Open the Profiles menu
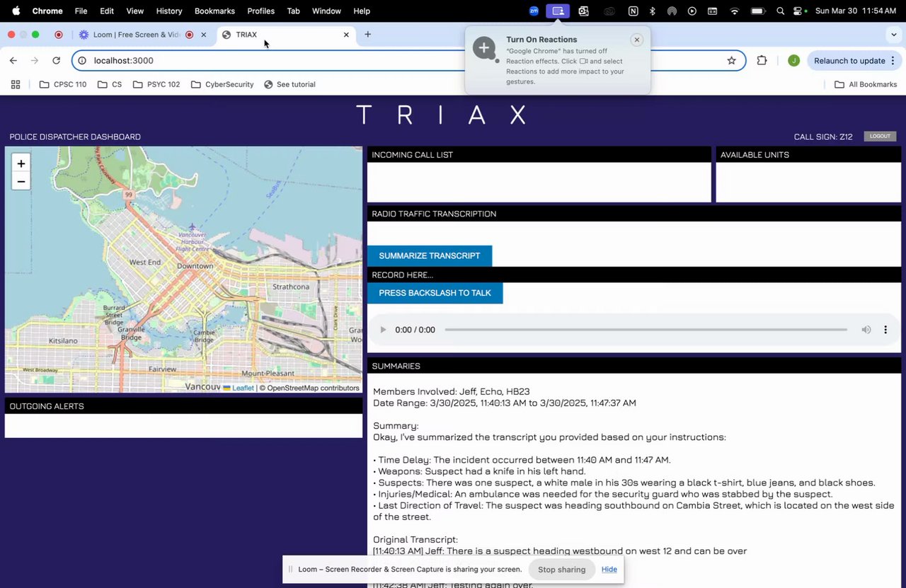 (x=260, y=11)
